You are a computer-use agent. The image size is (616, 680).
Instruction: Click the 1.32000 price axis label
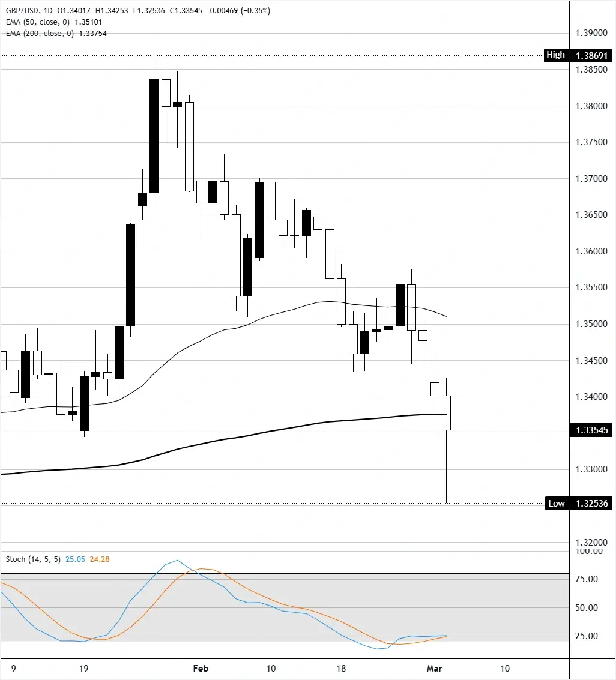pos(591,542)
